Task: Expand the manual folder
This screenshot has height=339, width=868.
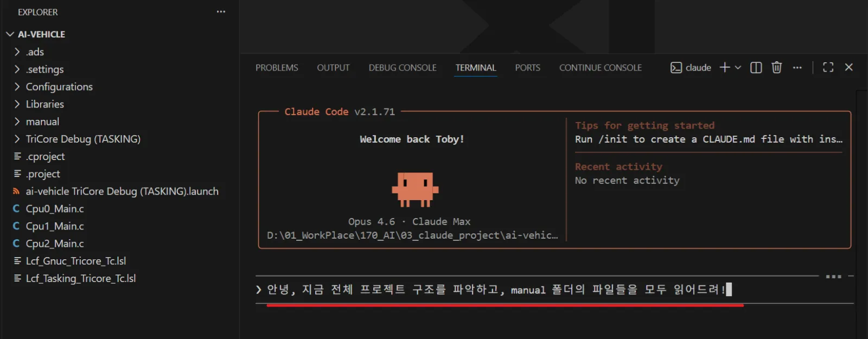Action: 42,121
